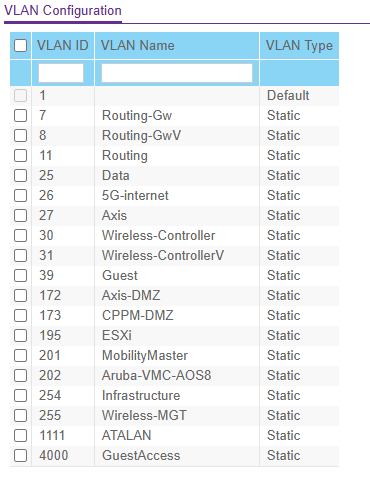370x485 pixels.
Task: Tick the checkbox next to VLAN 39 Guest
Action: coord(20,276)
